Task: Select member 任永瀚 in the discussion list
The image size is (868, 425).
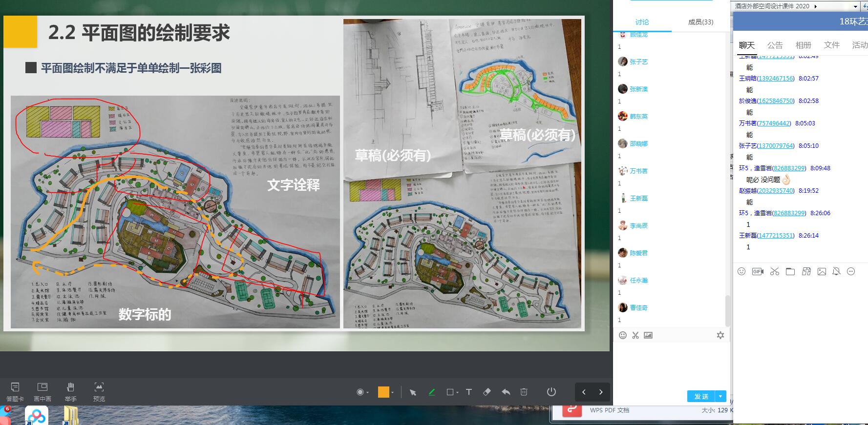Action: click(638, 281)
